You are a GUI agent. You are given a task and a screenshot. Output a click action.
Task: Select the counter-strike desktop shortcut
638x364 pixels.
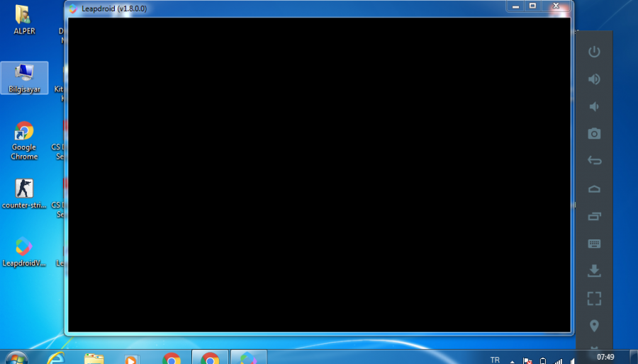click(x=24, y=194)
